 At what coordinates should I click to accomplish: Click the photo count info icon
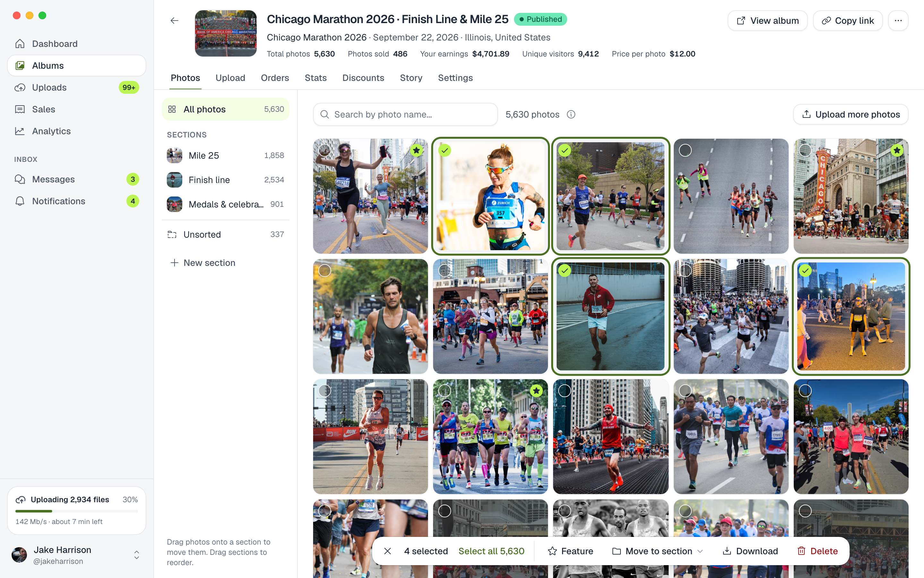coord(571,114)
